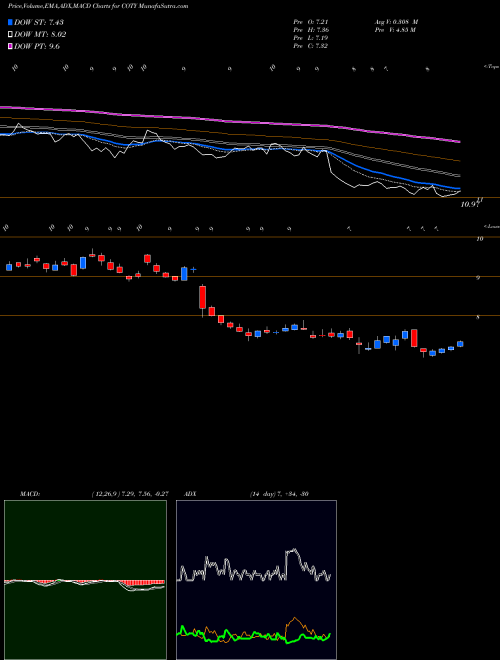Click the last blue candlestick on the right
The height and width of the screenshot is (660, 500).
click(460, 344)
